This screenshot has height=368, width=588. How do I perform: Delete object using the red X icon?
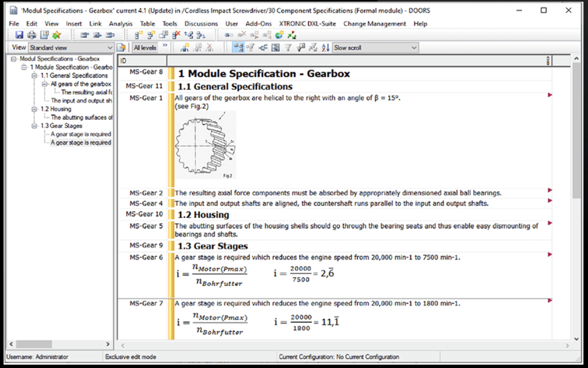[x=176, y=35]
